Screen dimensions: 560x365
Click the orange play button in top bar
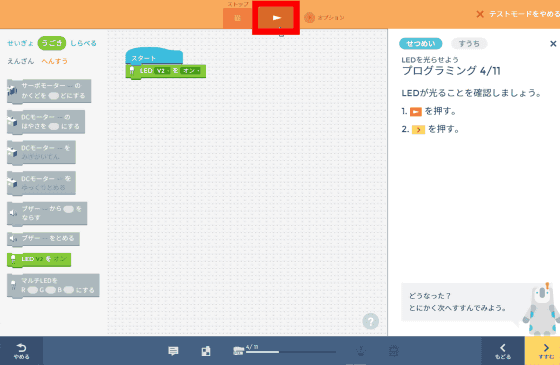click(x=276, y=18)
